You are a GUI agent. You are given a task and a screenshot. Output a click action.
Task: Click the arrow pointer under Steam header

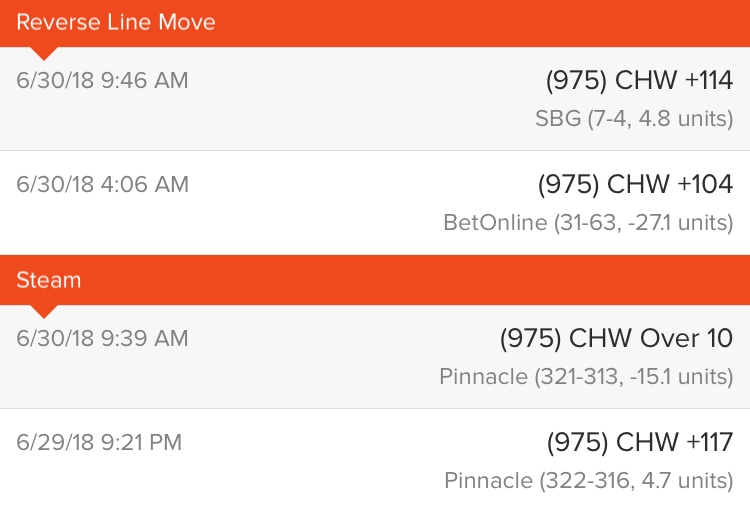(44, 311)
